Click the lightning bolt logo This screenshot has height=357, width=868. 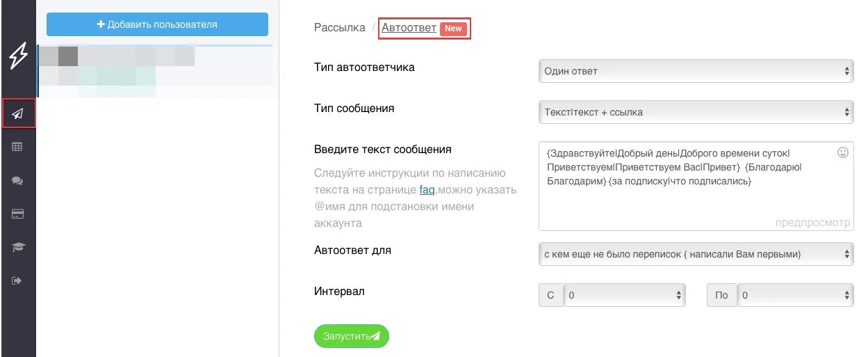click(x=18, y=56)
